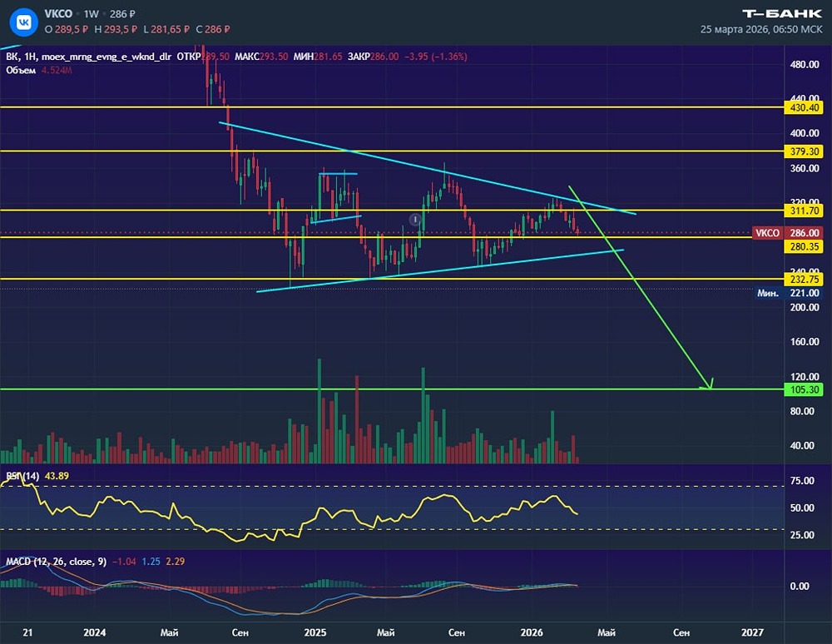Select the green 105.30 target price tag
The width and height of the screenshot is (832, 644).
tap(804, 389)
